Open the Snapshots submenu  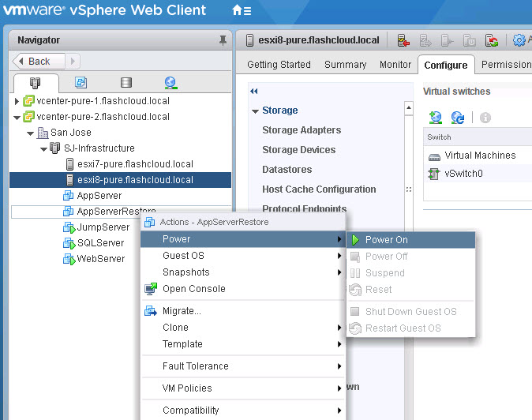click(x=242, y=272)
